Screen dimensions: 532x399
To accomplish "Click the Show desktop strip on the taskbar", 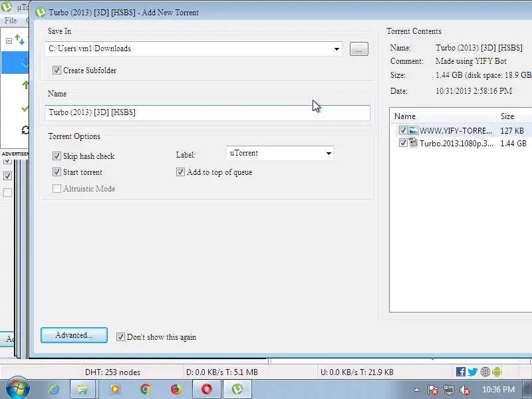I will tap(527, 389).
